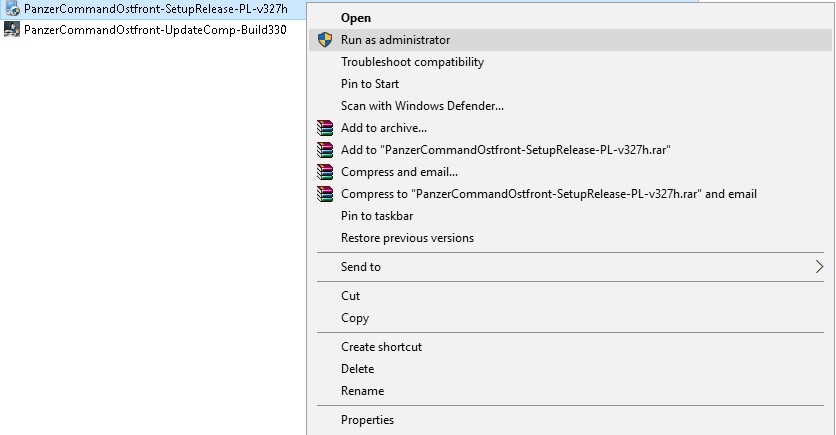The height and width of the screenshot is (435, 836).
Task: Cut the selected setup file
Action: (350, 296)
